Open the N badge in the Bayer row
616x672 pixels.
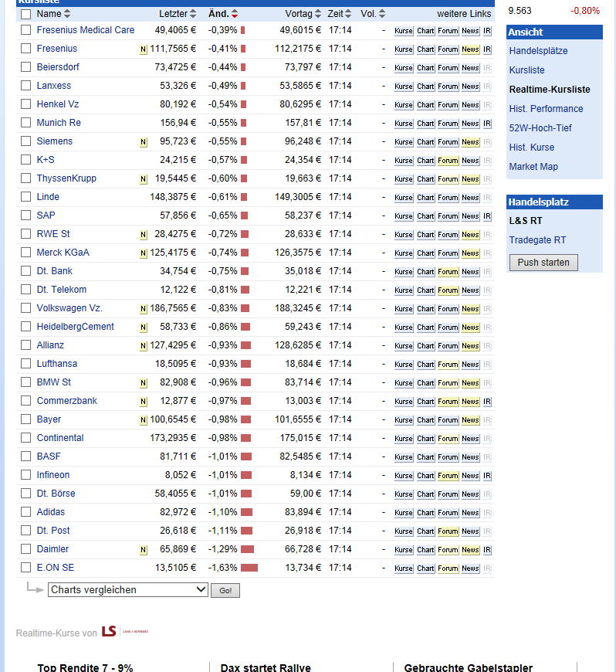click(x=144, y=420)
